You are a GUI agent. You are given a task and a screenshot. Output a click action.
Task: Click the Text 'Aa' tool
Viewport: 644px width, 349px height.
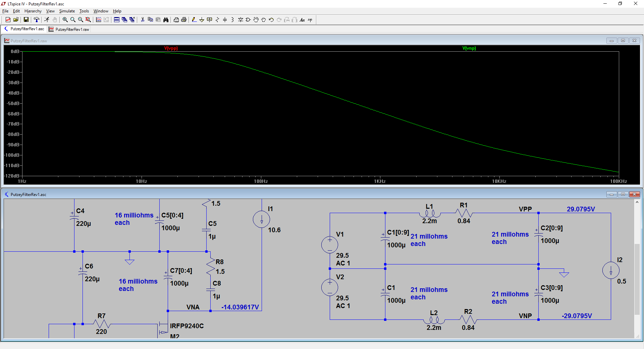tap(302, 20)
